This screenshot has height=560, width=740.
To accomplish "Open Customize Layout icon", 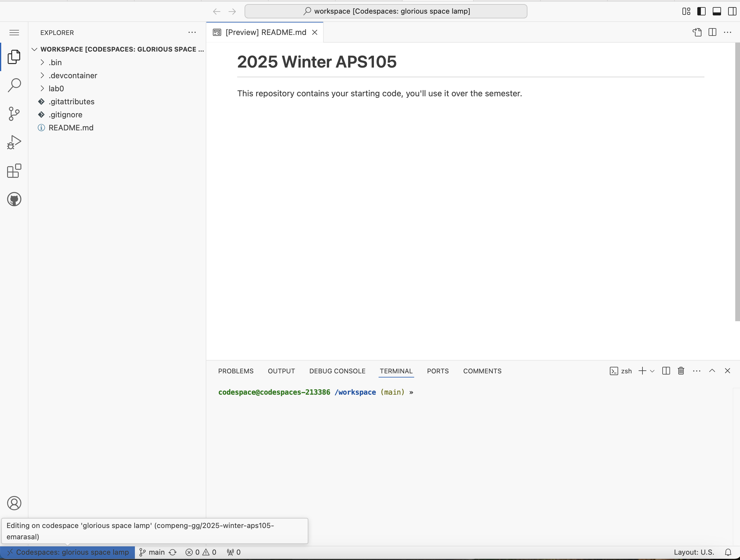I will [686, 11].
